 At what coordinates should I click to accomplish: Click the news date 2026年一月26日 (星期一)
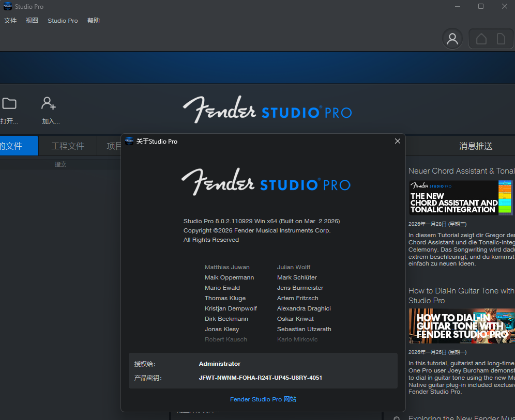tap(437, 352)
